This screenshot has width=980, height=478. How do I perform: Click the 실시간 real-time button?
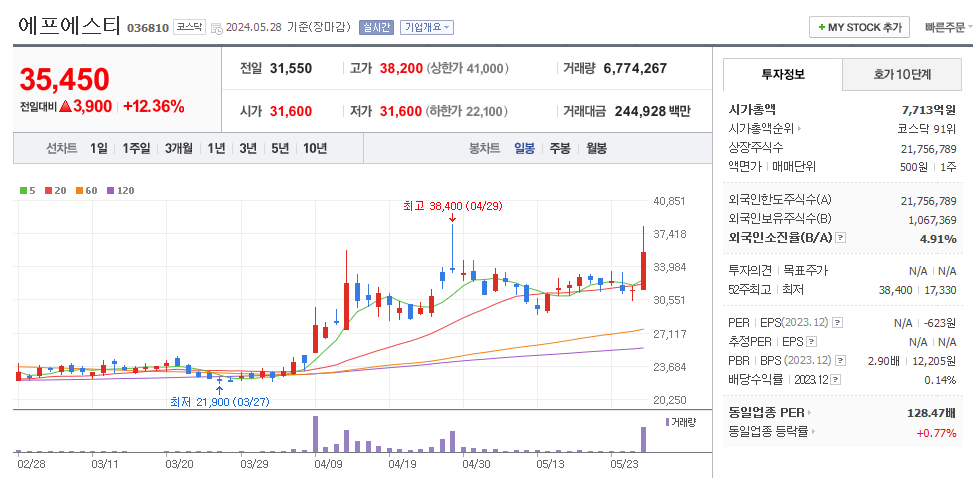[376, 27]
